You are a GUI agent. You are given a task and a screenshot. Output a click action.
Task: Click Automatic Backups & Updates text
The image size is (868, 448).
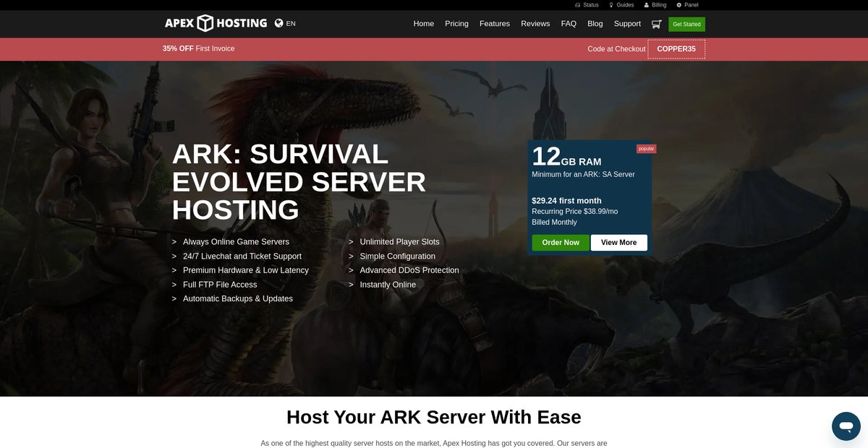point(238,298)
